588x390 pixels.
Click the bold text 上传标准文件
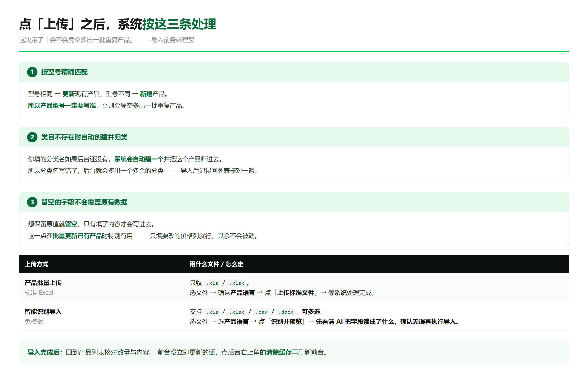pyautogui.click(x=296, y=293)
